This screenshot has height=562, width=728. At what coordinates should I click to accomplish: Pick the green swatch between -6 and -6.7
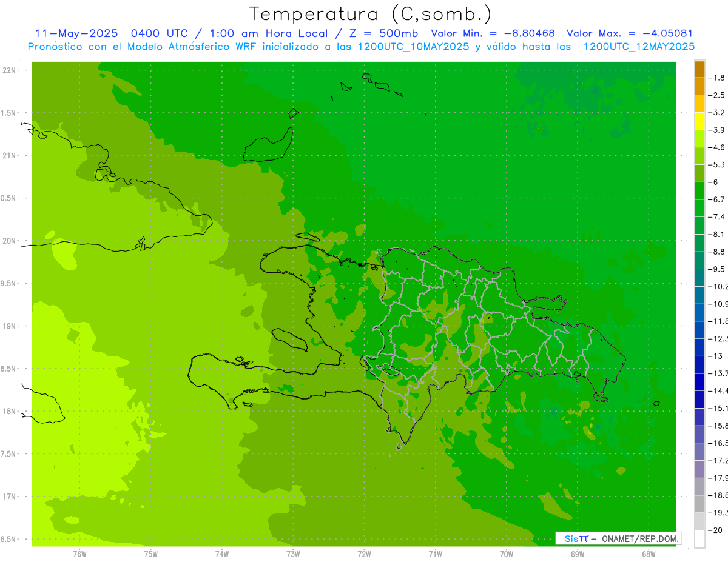pos(699,191)
